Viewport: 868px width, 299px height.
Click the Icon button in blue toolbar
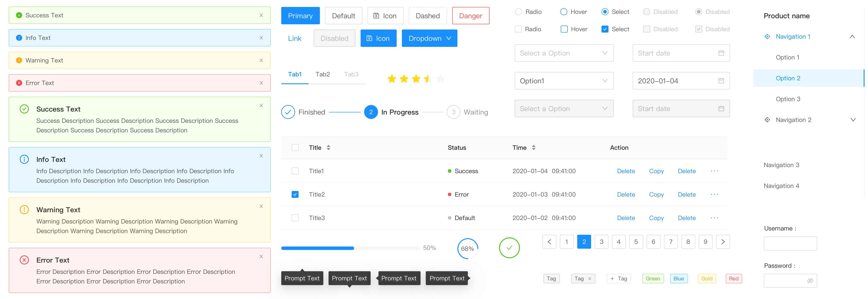point(378,38)
